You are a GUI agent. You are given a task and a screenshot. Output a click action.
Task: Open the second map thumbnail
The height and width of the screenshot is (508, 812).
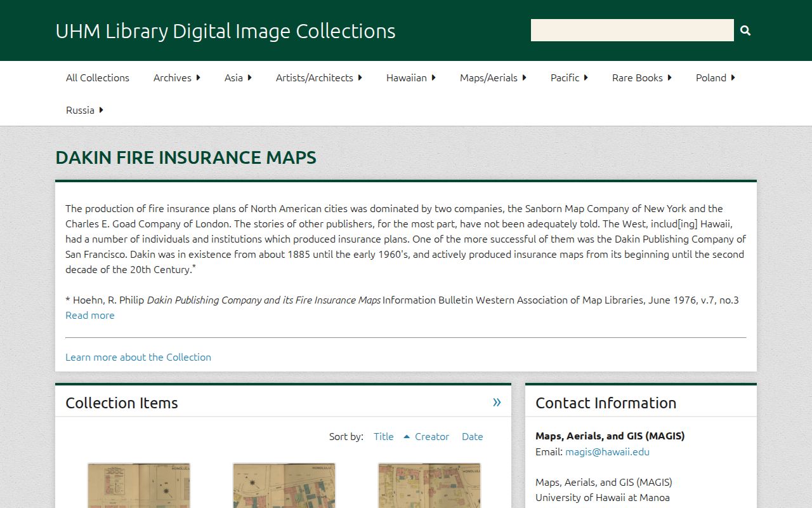(284, 485)
